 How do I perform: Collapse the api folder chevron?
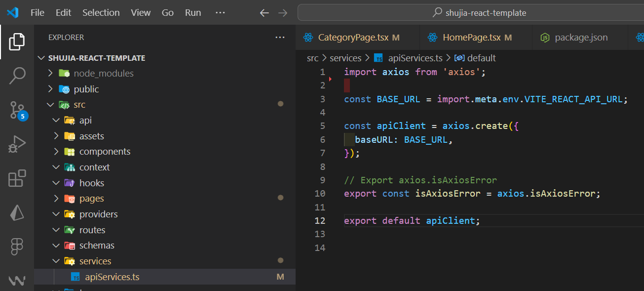pyautogui.click(x=56, y=121)
